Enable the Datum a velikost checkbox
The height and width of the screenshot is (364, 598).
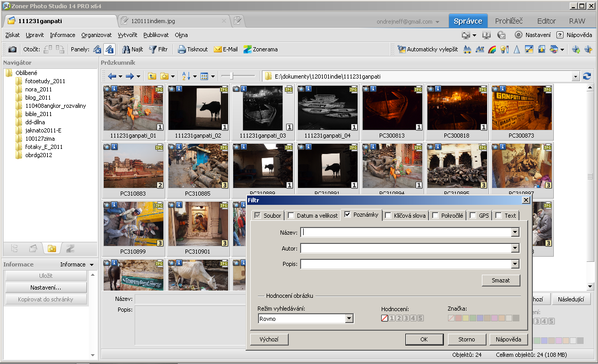pyautogui.click(x=291, y=216)
